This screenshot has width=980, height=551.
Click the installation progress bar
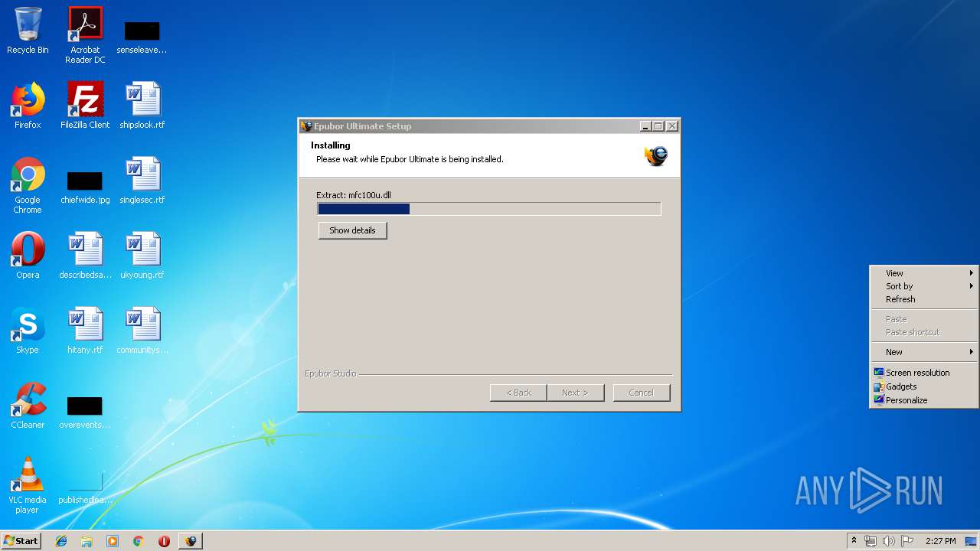(x=488, y=209)
